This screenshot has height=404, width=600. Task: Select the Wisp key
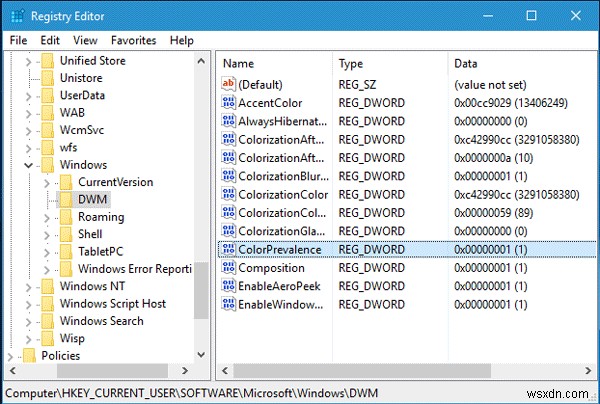pos(72,338)
